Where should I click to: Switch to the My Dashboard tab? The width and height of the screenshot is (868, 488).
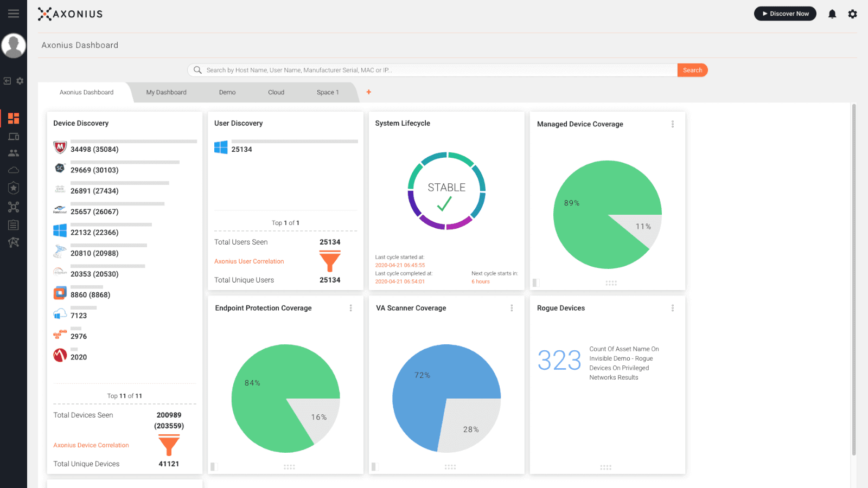pyautogui.click(x=167, y=93)
